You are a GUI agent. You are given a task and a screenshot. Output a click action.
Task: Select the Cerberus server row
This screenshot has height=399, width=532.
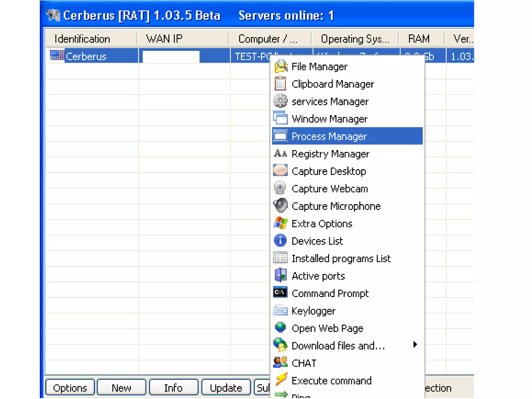(86, 56)
